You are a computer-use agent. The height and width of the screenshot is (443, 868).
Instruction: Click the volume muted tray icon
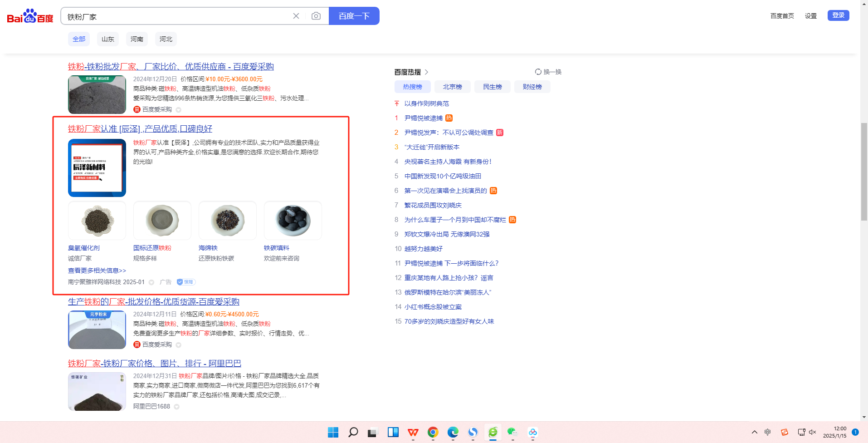pos(813,432)
